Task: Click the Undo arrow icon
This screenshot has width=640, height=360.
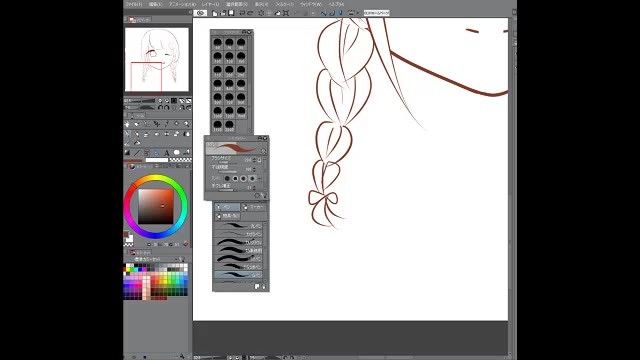Action: click(242, 13)
